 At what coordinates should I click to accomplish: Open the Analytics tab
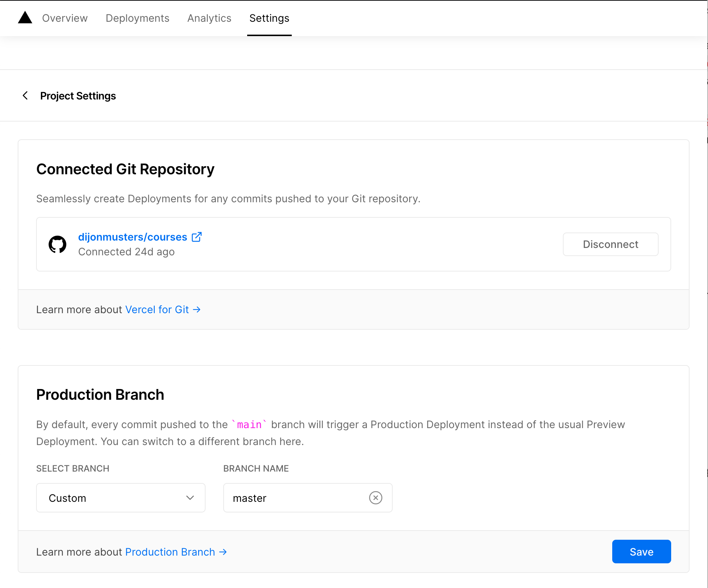tap(209, 18)
